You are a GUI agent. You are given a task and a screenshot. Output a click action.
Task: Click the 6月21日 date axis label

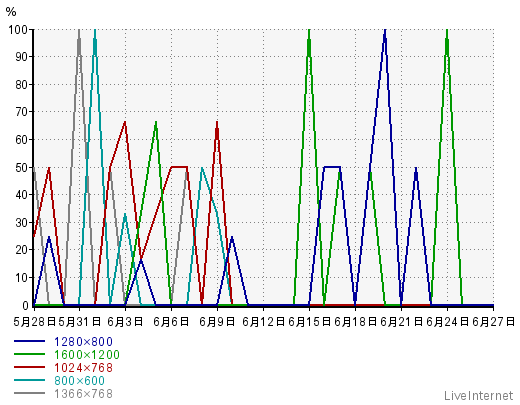pyautogui.click(x=401, y=322)
